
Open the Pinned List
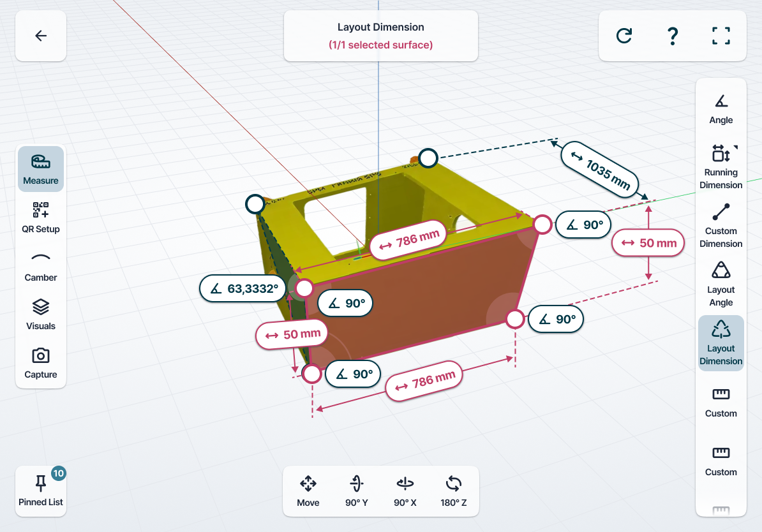41,491
